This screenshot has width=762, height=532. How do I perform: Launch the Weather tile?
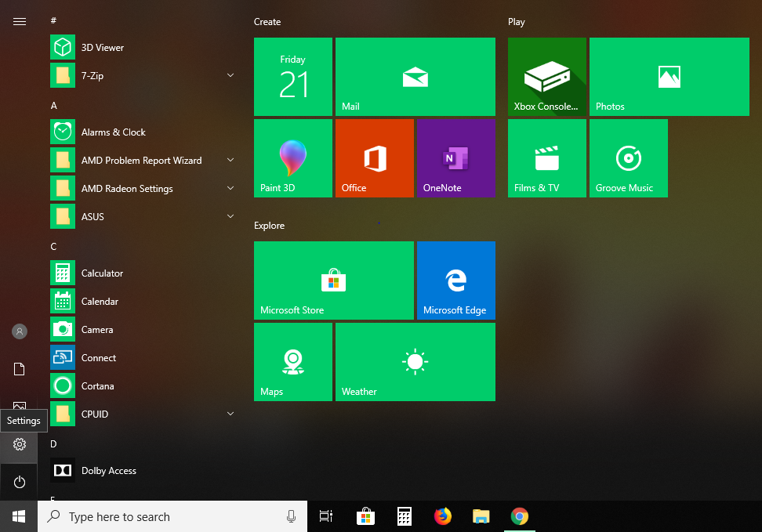tap(415, 361)
